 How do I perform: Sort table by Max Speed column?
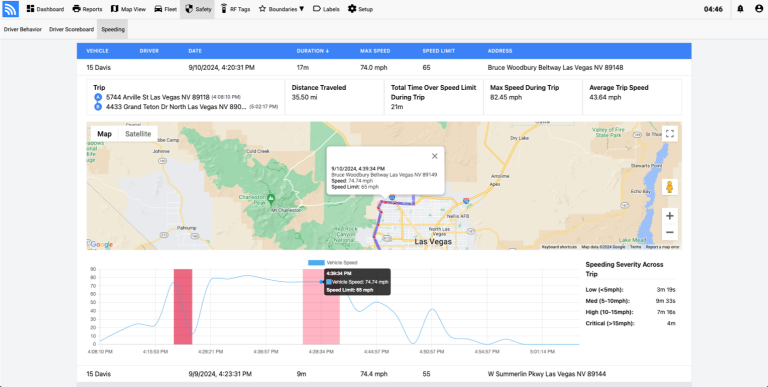pos(375,51)
